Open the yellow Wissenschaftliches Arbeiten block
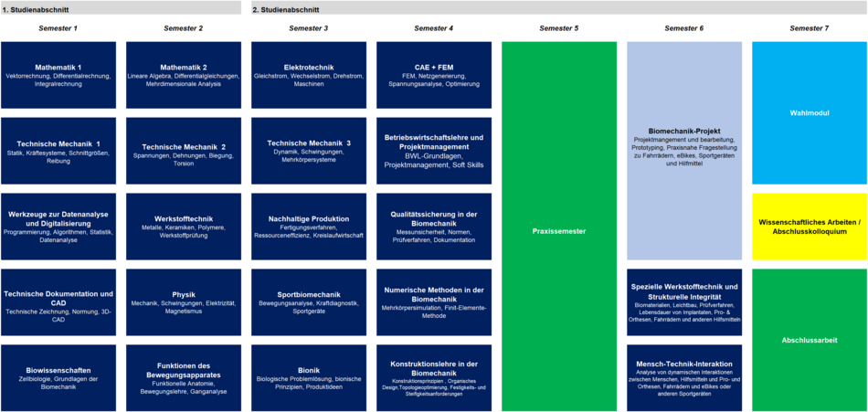 [x=810, y=227]
